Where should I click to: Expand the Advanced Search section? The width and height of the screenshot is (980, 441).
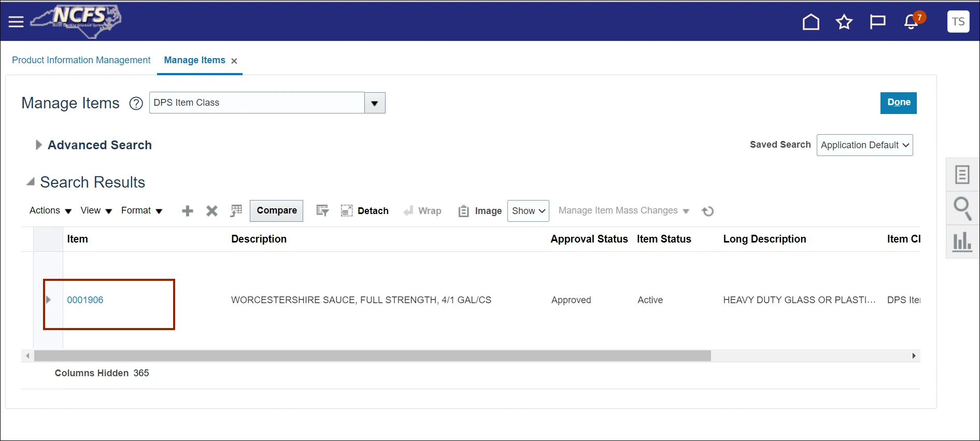[x=38, y=145]
